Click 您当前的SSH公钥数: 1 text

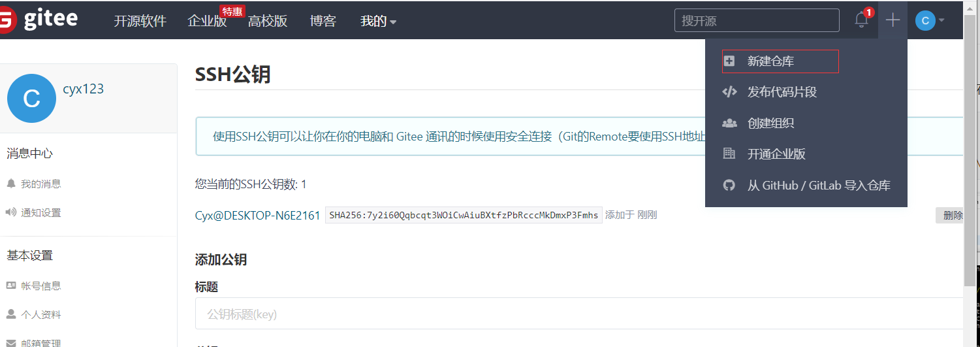click(x=251, y=184)
